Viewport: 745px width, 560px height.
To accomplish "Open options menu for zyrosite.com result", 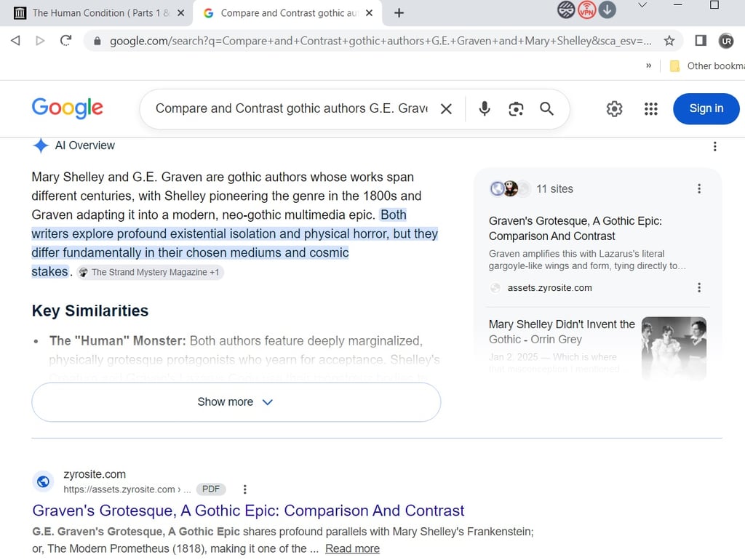I will click(244, 489).
